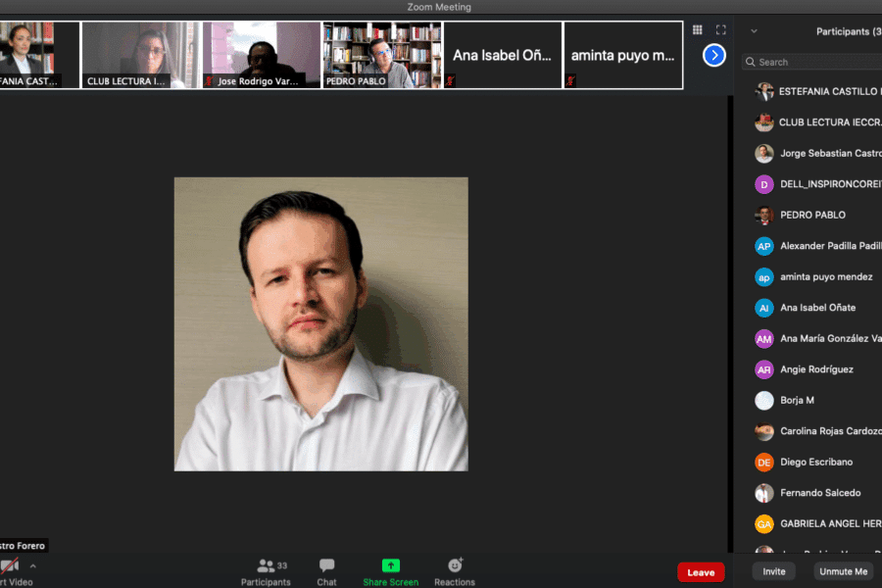Open the Reactions menu

coord(455,571)
